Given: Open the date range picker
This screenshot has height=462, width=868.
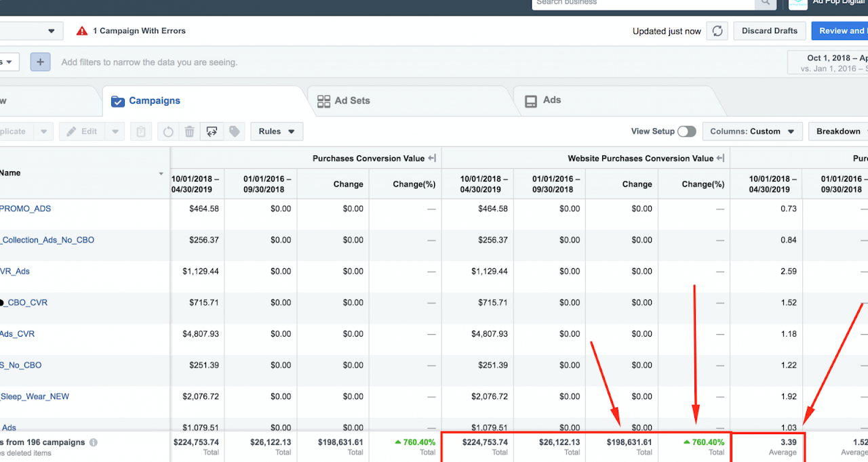Looking at the screenshot, I should tap(827, 63).
